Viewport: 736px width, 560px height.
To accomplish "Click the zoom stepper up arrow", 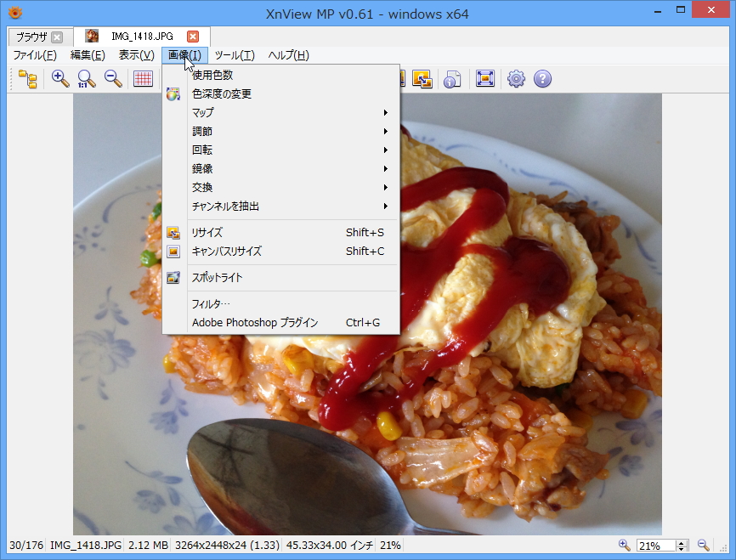I will pyautogui.click(x=682, y=541).
